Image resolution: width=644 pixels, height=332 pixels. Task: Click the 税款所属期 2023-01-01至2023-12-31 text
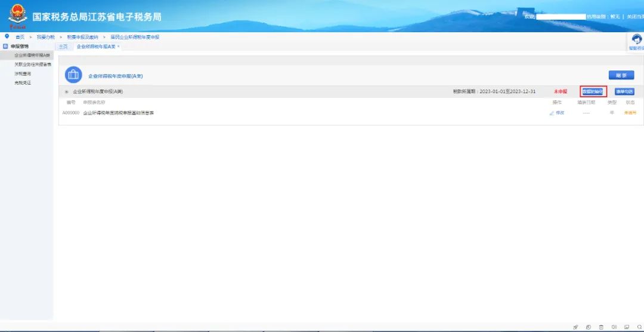pyautogui.click(x=494, y=91)
